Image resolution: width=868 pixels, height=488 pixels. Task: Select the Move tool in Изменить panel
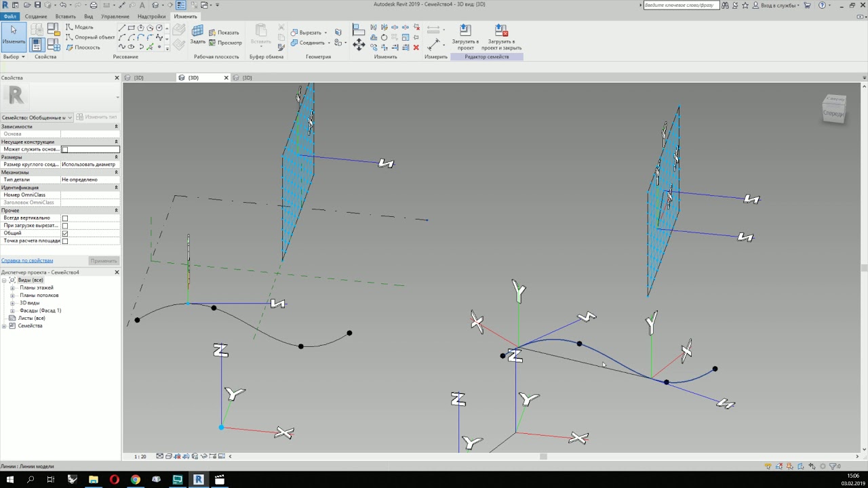coord(359,44)
